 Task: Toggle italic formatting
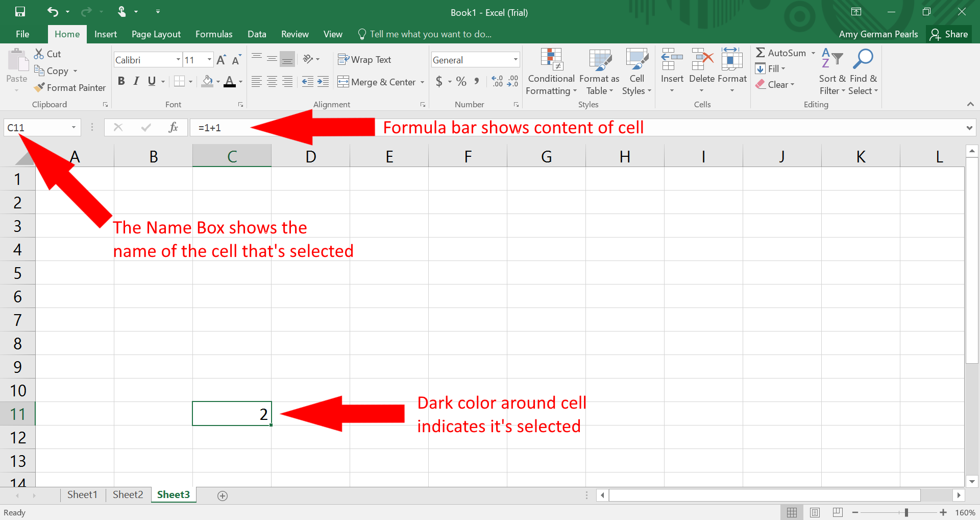tap(136, 81)
